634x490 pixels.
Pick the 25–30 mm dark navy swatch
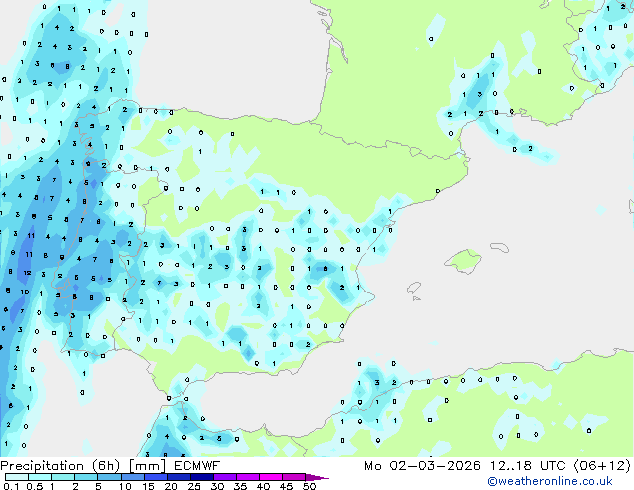202,477
